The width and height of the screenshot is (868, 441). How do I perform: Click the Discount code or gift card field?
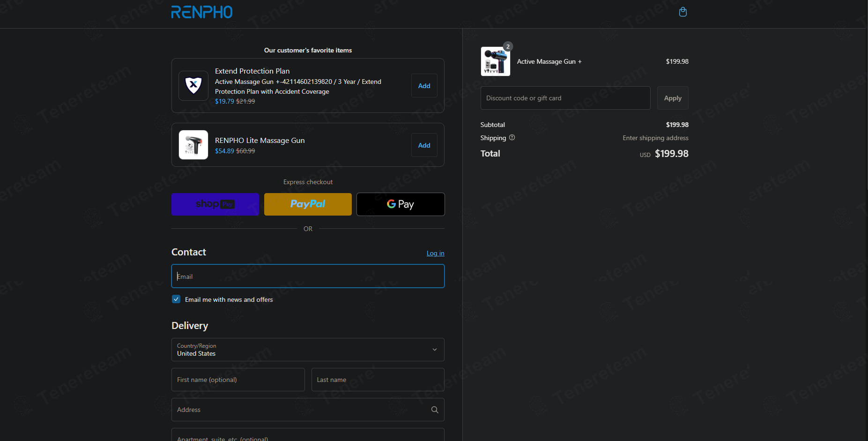565,98
